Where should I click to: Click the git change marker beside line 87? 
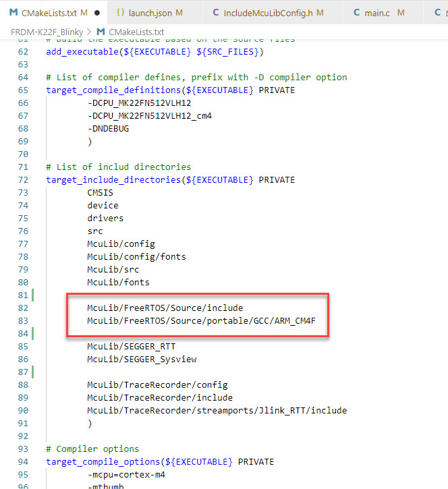click(x=33, y=372)
